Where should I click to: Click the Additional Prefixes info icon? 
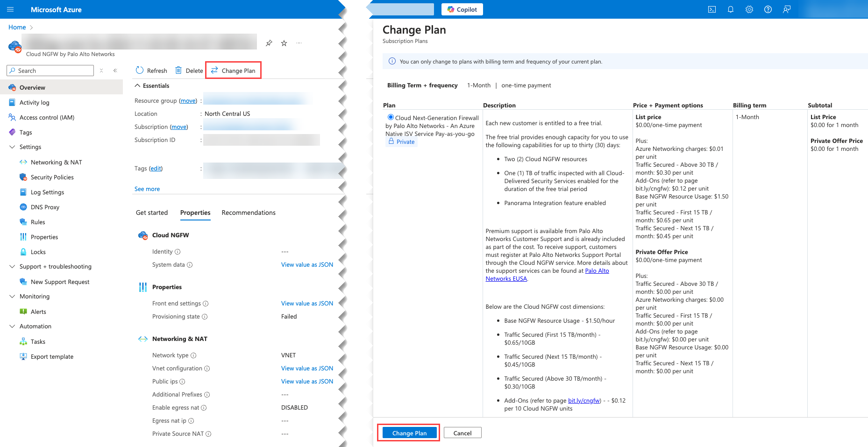pyautogui.click(x=207, y=395)
